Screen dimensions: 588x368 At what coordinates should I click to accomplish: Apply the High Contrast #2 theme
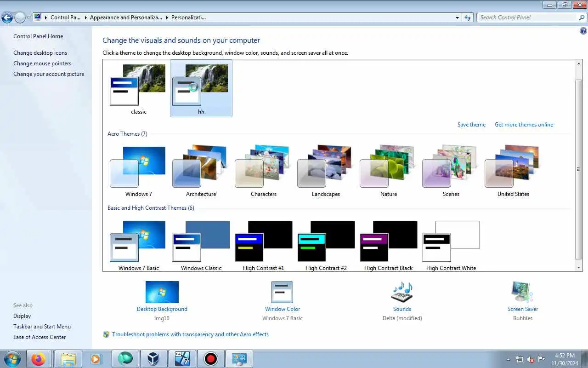[326, 245]
